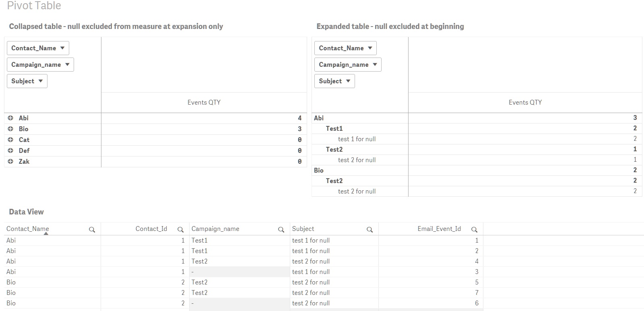The height and width of the screenshot is (311, 644).
Task: Expand the Bio row via the plus icon
Action: pyautogui.click(x=10, y=129)
